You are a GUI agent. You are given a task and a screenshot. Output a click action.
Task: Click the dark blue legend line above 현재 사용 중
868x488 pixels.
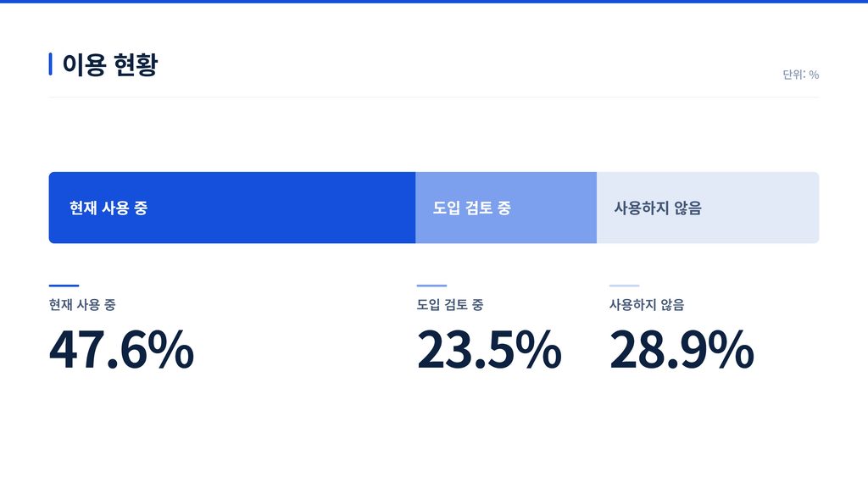click(x=64, y=286)
